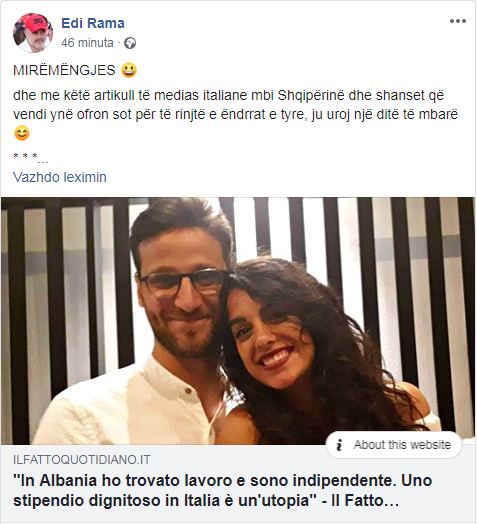Image resolution: width=477 pixels, height=524 pixels.
Task: Click the "About this website" button
Action: pos(394,445)
